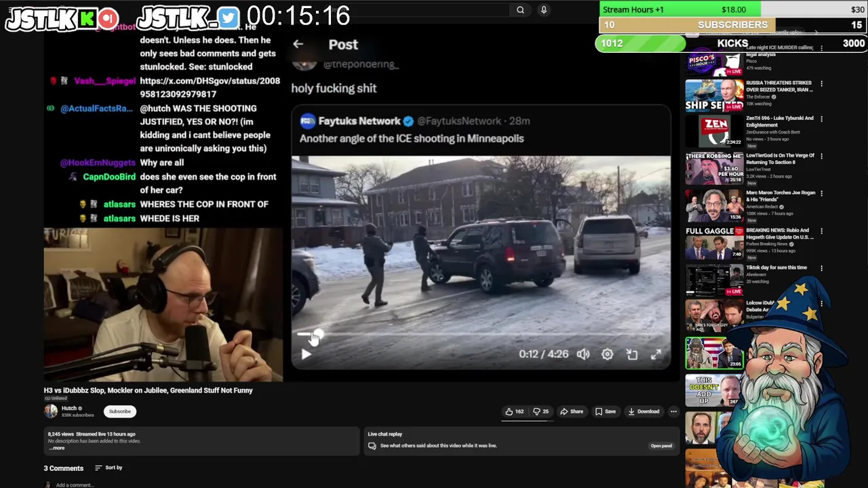Click the Fayutks Network verified badge
868x488 pixels.
point(408,121)
